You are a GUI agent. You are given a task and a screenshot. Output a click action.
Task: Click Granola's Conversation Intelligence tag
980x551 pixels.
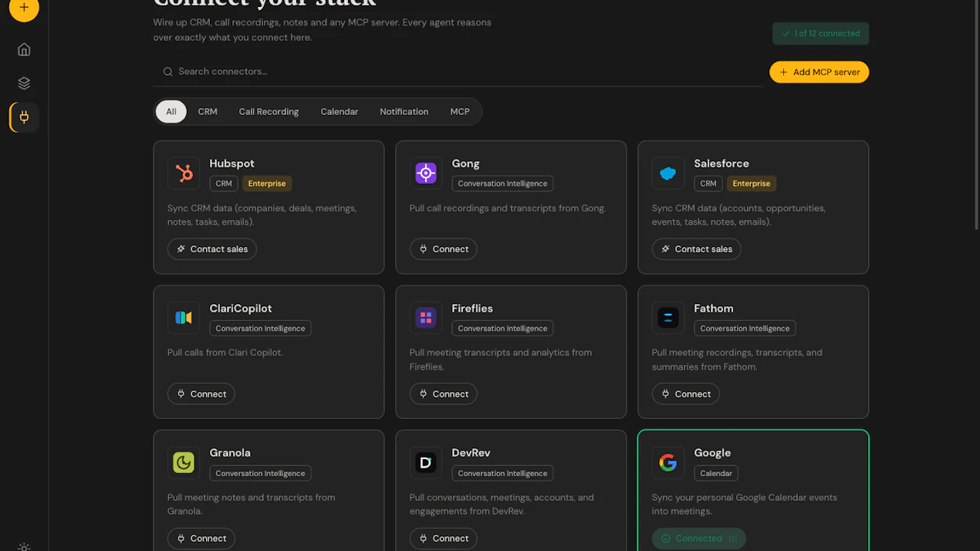pyautogui.click(x=260, y=473)
